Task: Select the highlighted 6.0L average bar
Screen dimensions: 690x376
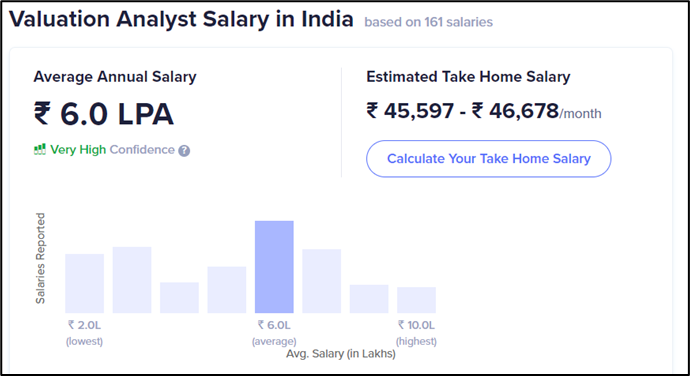Action: tap(274, 267)
